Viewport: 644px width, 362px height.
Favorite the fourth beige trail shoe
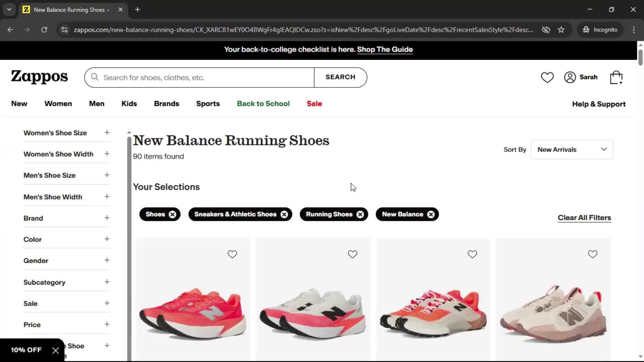pos(592,254)
